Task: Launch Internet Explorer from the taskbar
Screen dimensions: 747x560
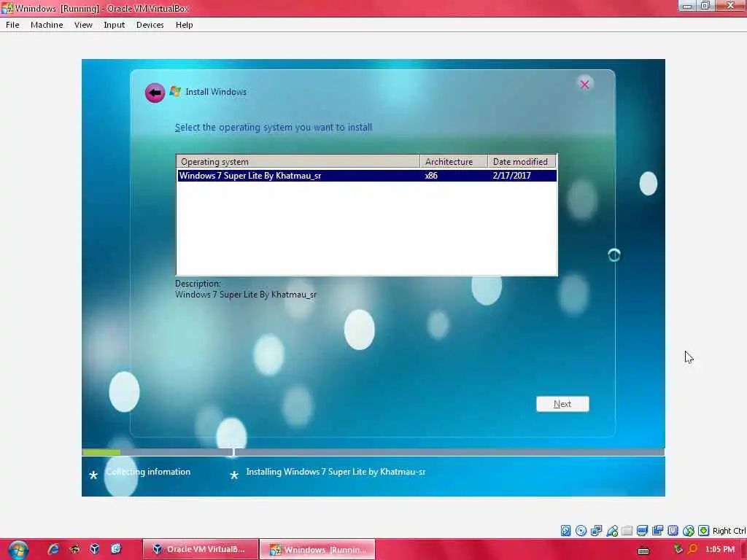Action: 53,549
